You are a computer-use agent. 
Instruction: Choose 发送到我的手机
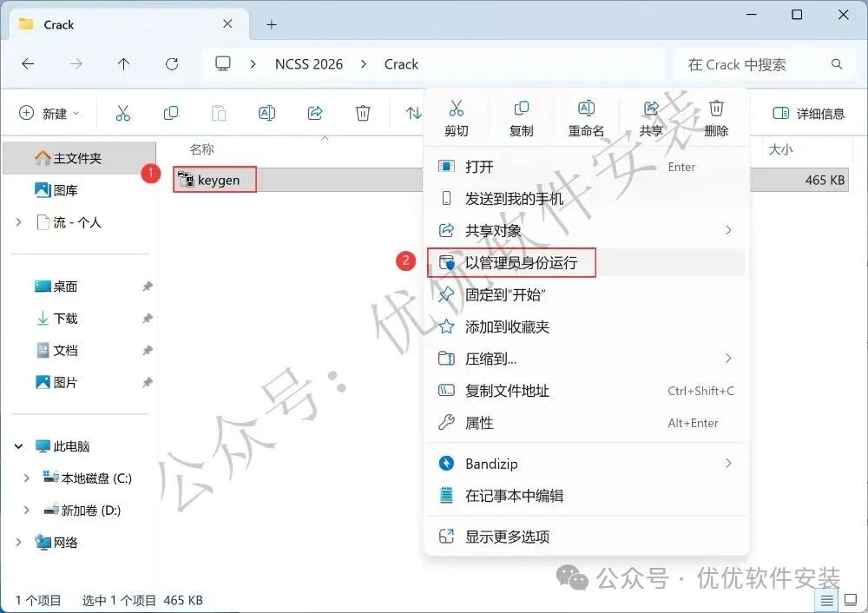click(586, 198)
